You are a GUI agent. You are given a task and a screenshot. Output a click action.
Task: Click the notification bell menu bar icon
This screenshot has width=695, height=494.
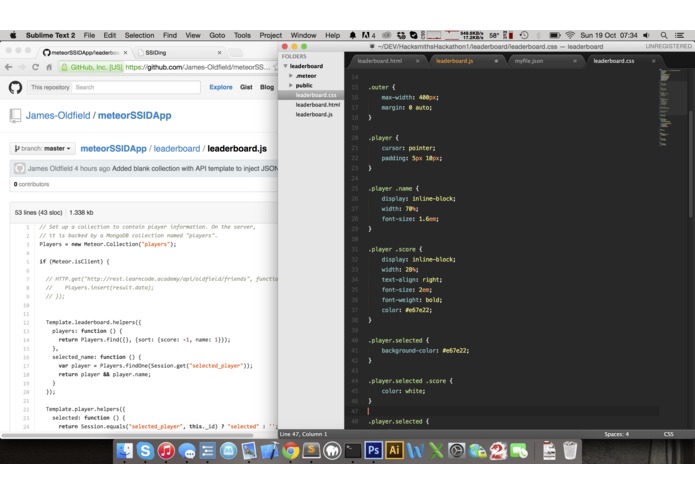(352, 35)
